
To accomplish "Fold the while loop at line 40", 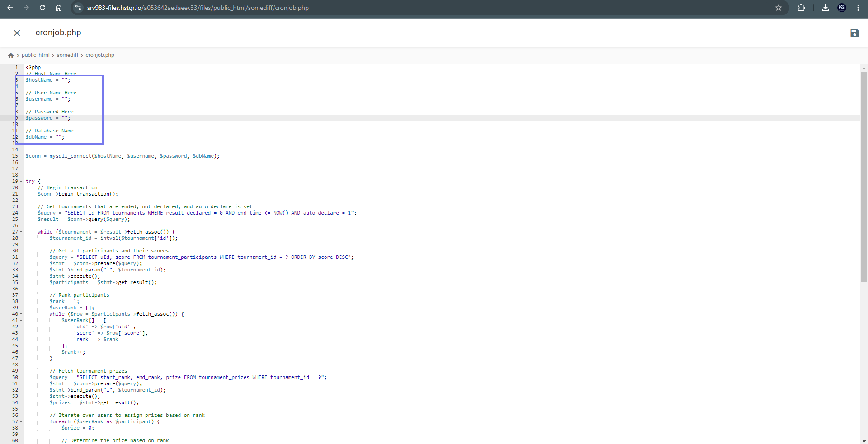I will [x=21, y=314].
